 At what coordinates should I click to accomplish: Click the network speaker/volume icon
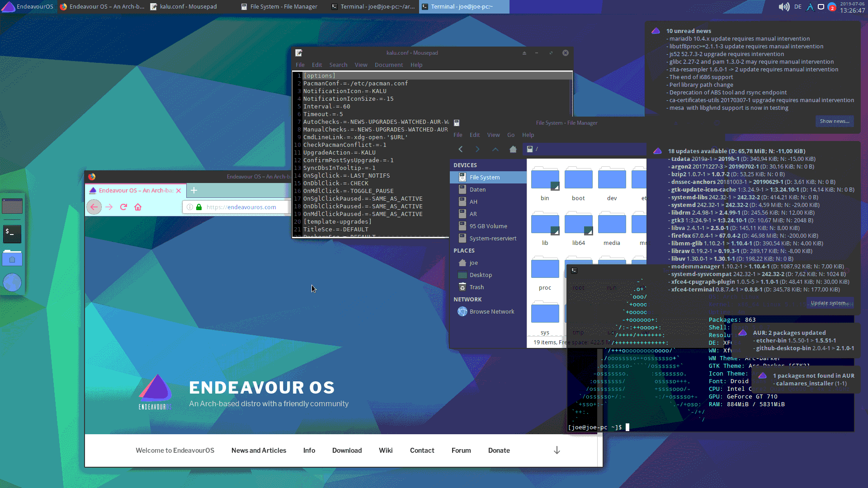coord(782,7)
